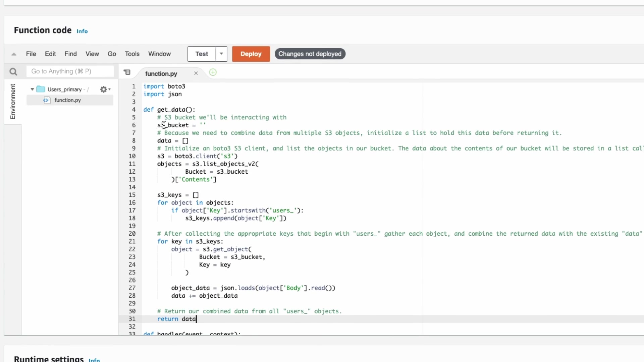
Task: Click the Test button
Action: click(202, 54)
